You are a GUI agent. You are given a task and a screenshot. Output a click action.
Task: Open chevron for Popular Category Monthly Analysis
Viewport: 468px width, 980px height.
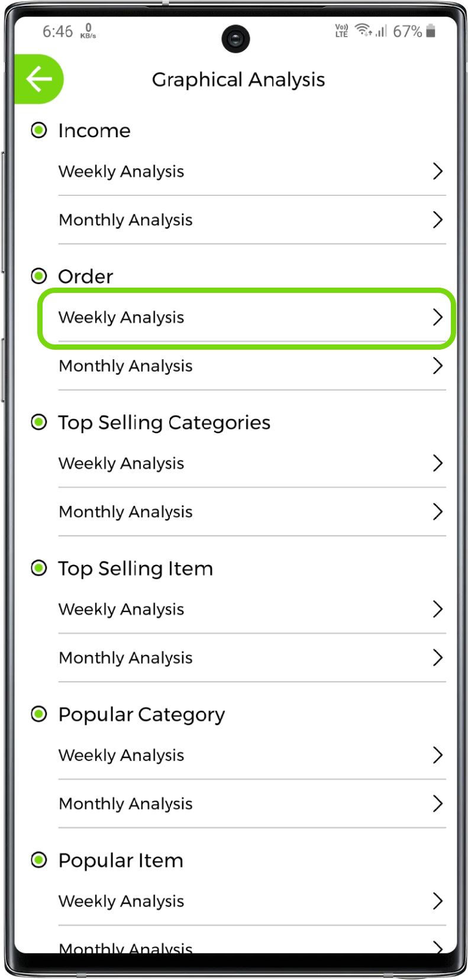pos(437,804)
